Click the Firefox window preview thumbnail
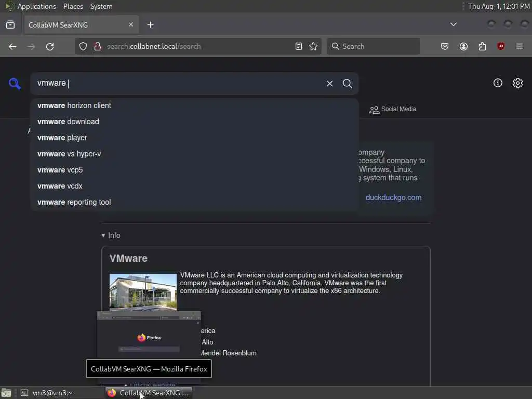This screenshot has height=399, width=532. click(x=149, y=334)
